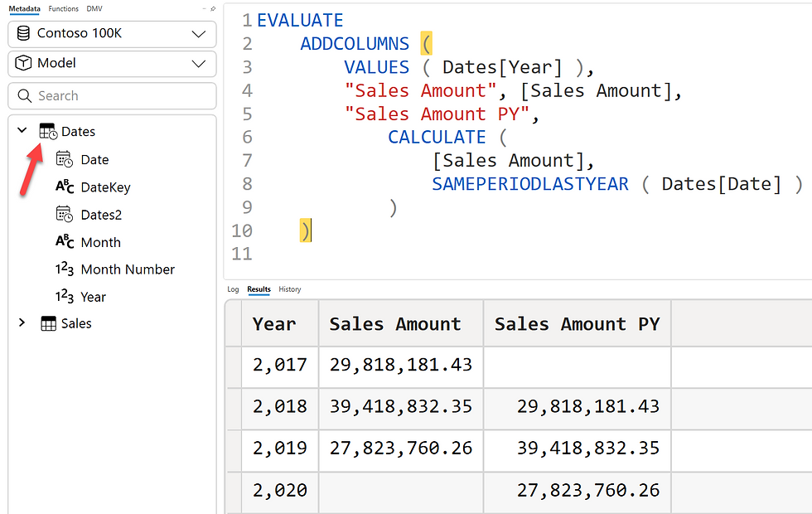Click the pin icon of Metadata pane

point(213,9)
